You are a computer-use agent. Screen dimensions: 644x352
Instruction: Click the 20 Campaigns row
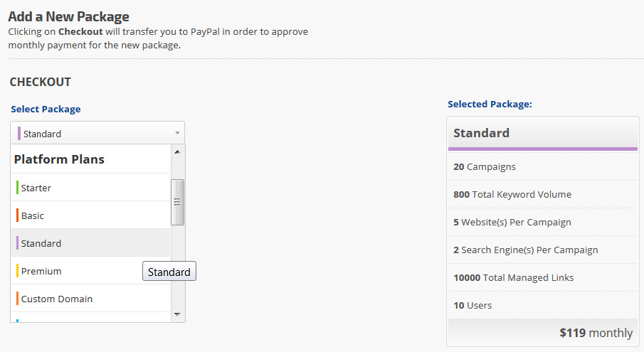tap(485, 166)
